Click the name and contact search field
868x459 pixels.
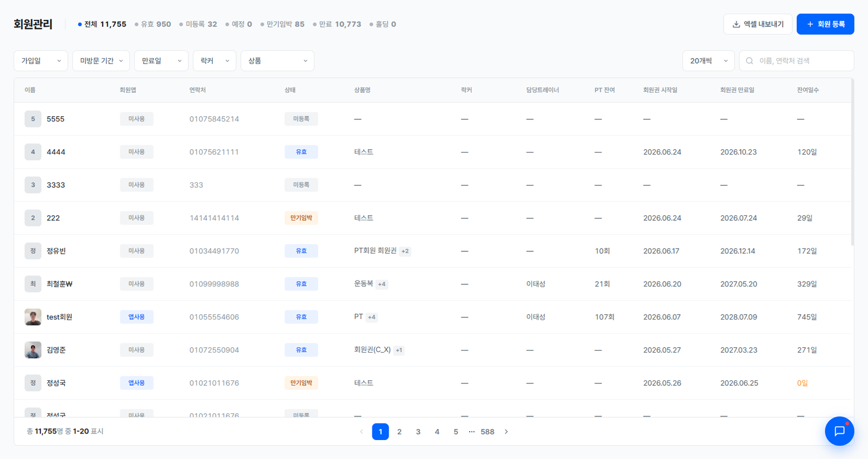tap(796, 61)
